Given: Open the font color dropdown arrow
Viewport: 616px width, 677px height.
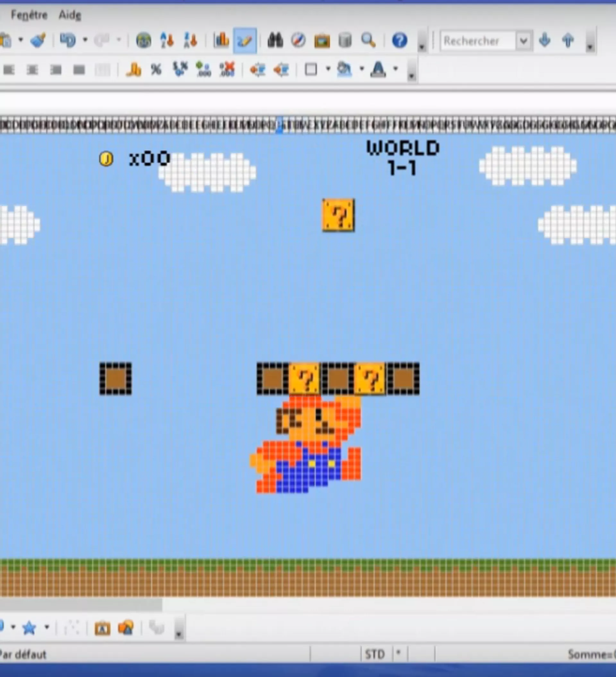Looking at the screenshot, I should [x=396, y=69].
